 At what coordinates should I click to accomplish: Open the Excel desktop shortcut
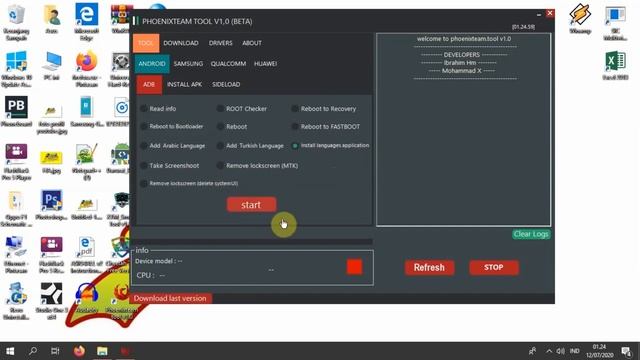[x=615, y=65]
